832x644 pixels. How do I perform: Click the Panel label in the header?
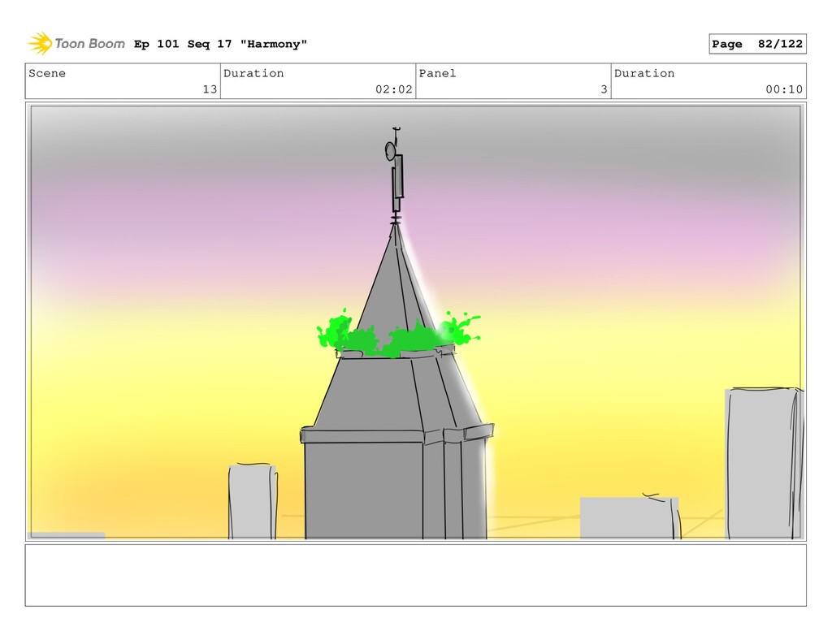coord(437,73)
